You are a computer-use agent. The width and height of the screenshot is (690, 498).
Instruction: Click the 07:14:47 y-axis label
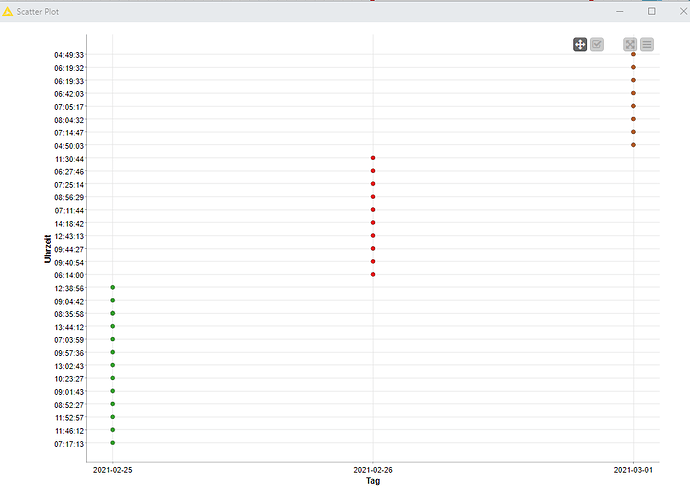click(69, 133)
